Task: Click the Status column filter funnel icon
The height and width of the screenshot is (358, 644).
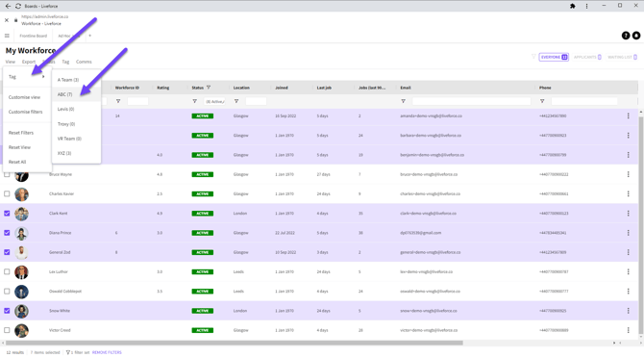Action: pos(195,101)
